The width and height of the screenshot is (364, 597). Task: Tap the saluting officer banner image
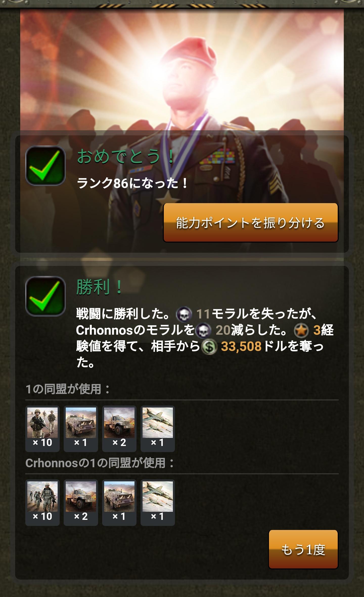pos(182,71)
